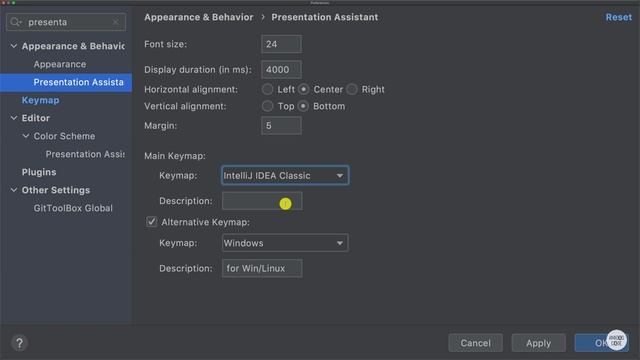Viewport: 640px width, 360px height.
Task: Click the Cancel button
Action: [x=476, y=343]
